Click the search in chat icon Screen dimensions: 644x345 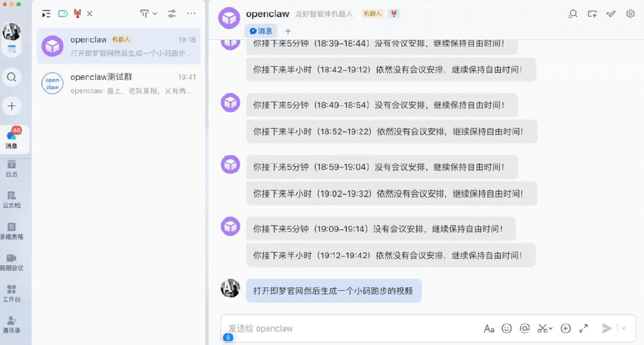pos(573,14)
